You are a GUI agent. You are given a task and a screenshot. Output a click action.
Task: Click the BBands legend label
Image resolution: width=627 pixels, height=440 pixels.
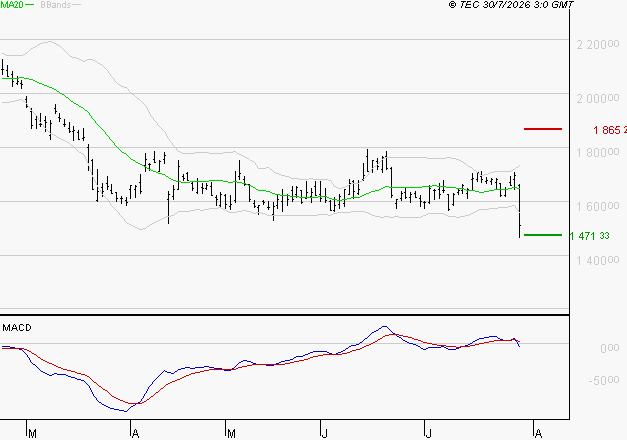point(56,5)
